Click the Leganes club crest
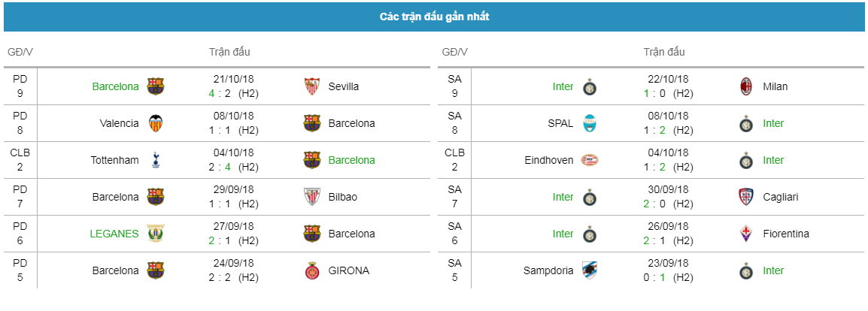The width and height of the screenshot is (868, 311). click(156, 234)
